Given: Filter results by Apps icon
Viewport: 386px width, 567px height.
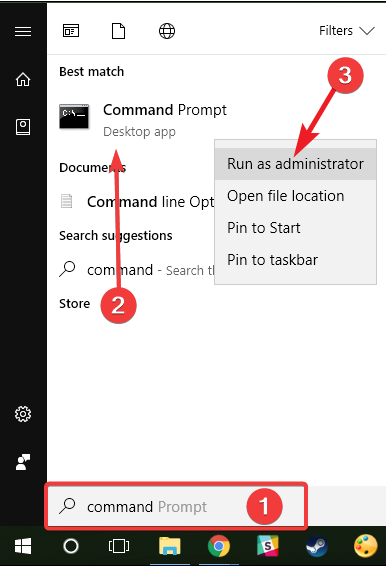Looking at the screenshot, I should click(x=71, y=31).
